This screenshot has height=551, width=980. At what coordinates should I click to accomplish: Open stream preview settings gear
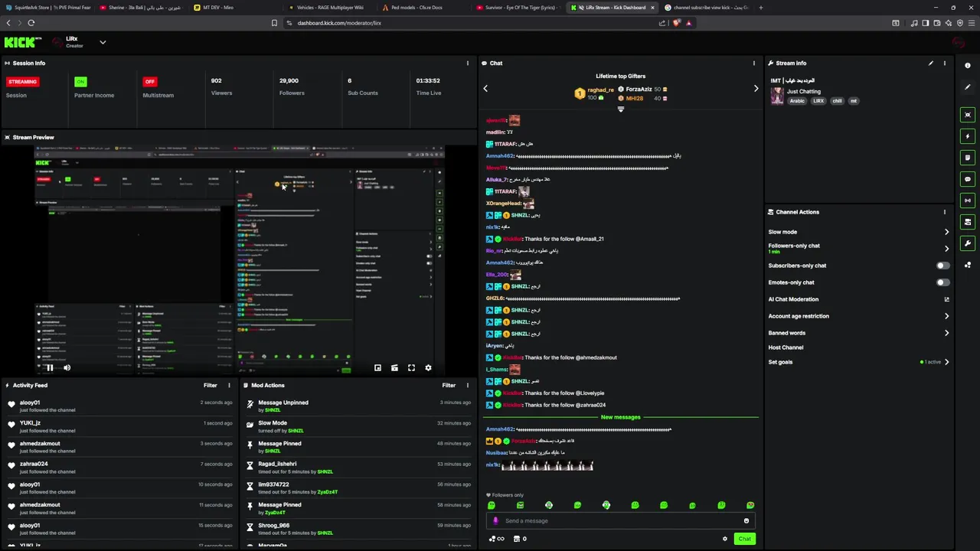tap(428, 368)
